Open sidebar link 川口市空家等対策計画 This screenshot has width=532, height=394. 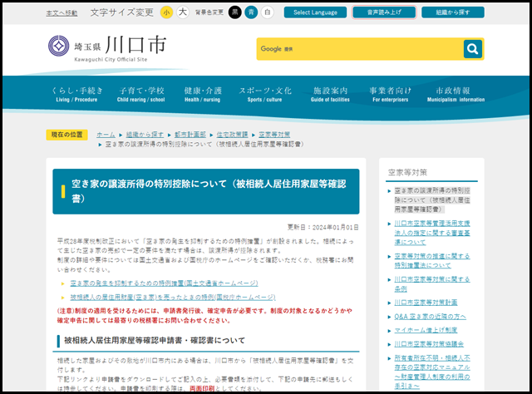tap(426, 303)
